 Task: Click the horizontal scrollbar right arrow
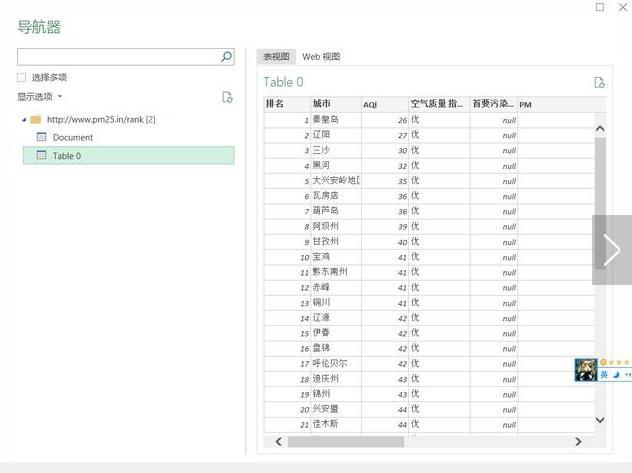578,442
